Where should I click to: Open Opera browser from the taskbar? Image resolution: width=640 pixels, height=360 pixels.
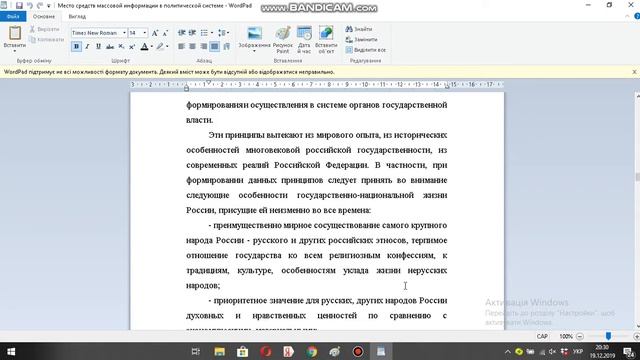point(266,351)
